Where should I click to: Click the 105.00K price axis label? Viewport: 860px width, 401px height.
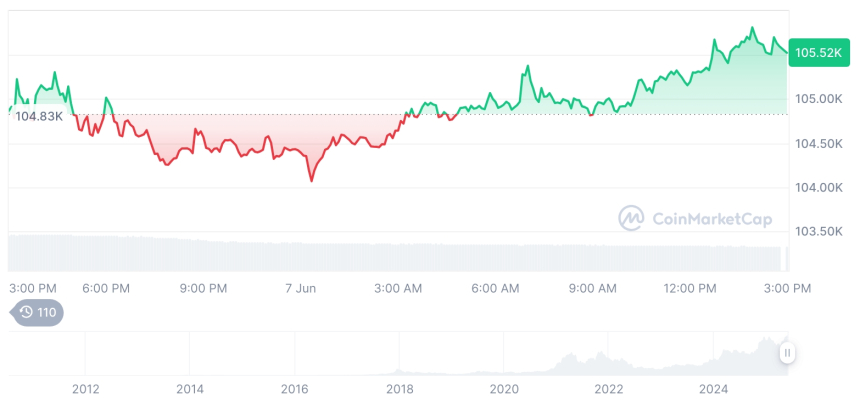pyautogui.click(x=817, y=99)
